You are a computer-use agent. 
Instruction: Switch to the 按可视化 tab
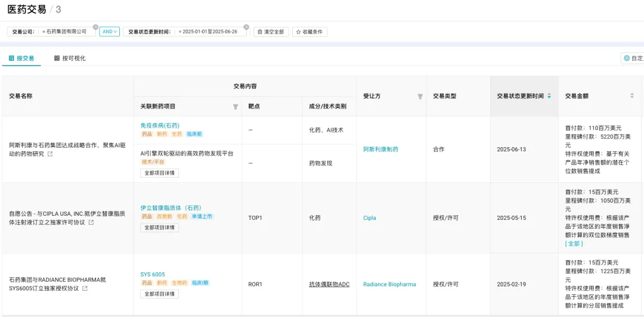(x=70, y=58)
